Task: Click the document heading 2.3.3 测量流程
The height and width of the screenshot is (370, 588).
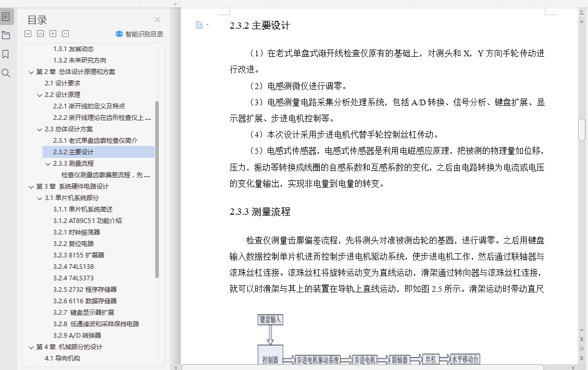Action: tap(260, 212)
